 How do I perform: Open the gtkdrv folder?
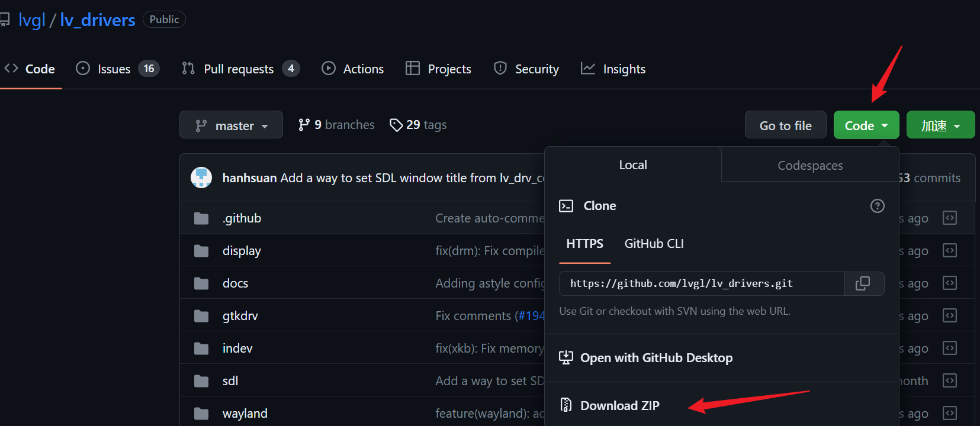click(240, 315)
